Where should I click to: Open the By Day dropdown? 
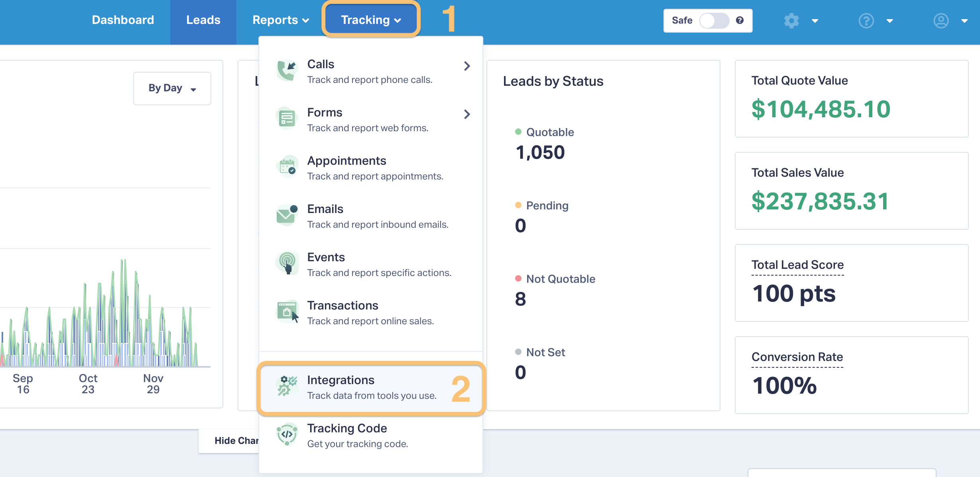(172, 88)
